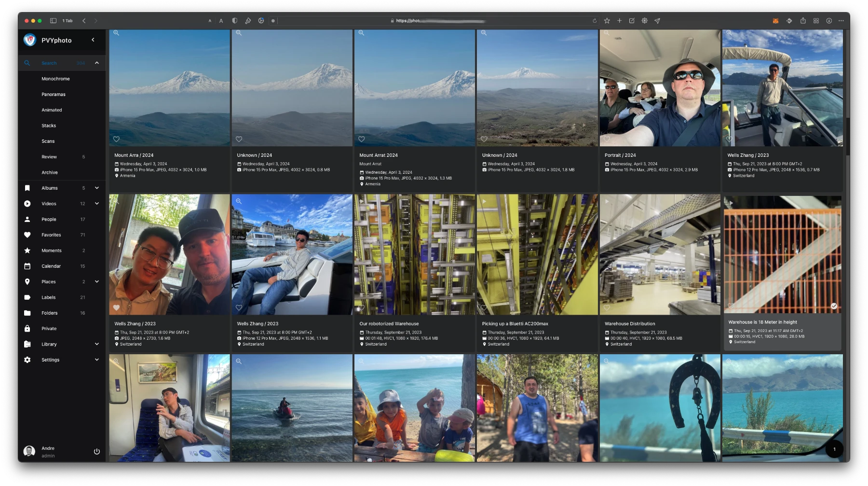This screenshot has width=868, height=486.
Task: Click the browser downloads icon
Action: pyautogui.click(x=829, y=21)
